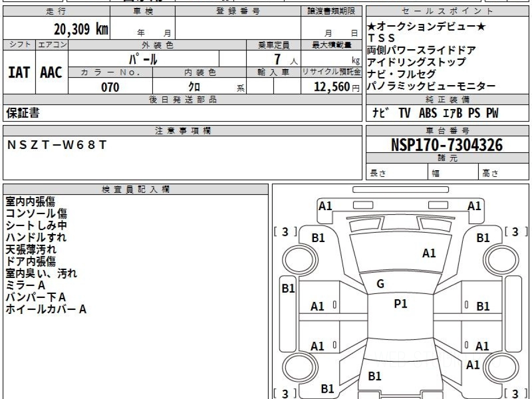532x399 pixels.
Task: Click the G mark on the windshield
Action: tap(380, 284)
